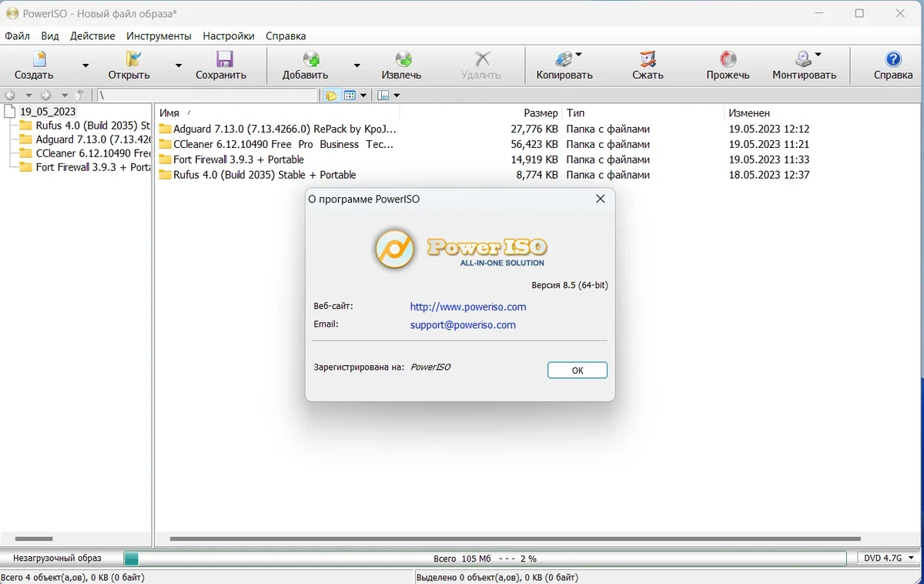
Task: Open the Добавить dropdown arrow
Action: 357,65
